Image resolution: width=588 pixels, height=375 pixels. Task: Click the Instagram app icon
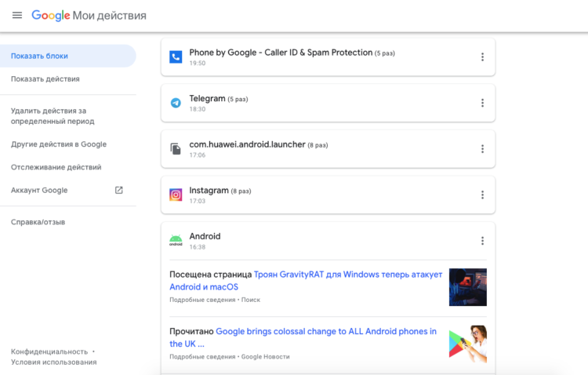176,195
